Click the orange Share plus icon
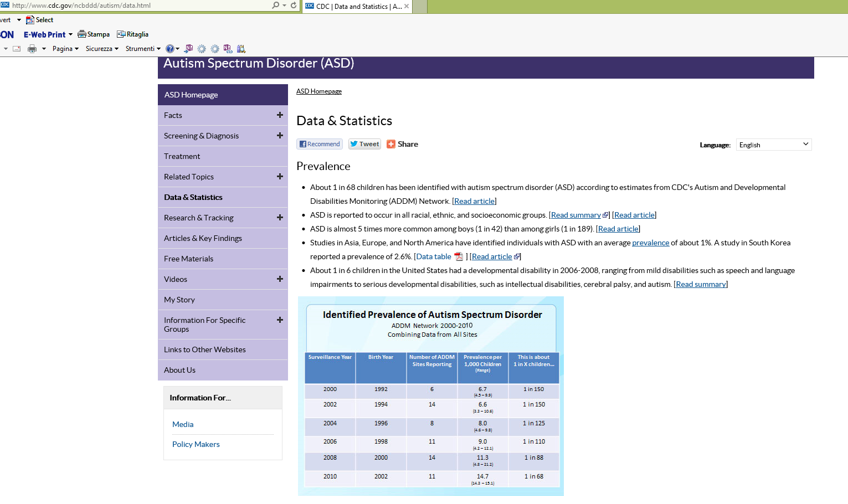Image resolution: width=848 pixels, height=504 pixels. [391, 144]
